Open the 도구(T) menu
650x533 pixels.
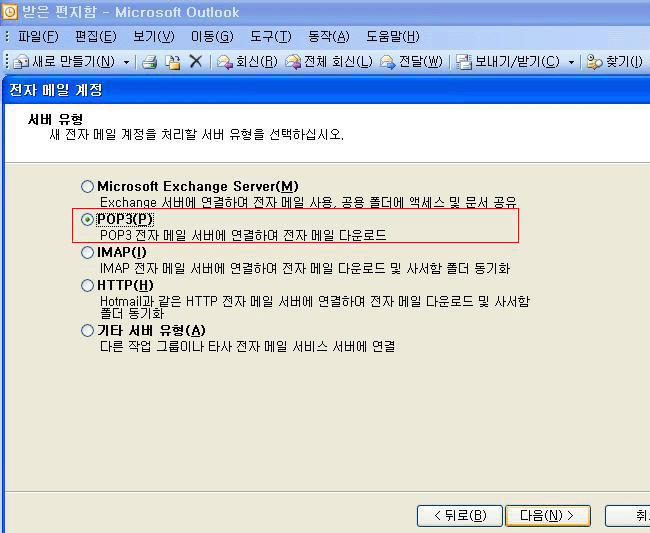coord(271,37)
